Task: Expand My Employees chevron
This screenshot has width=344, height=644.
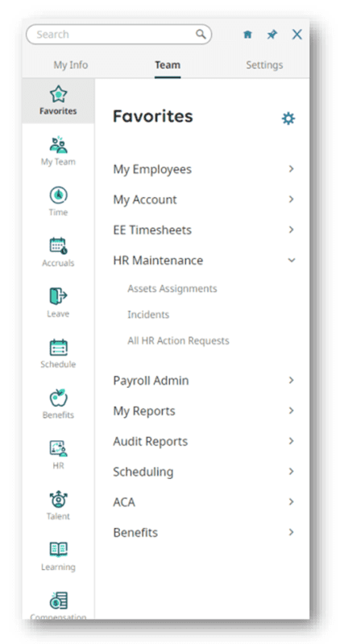Action: point(292,169)
